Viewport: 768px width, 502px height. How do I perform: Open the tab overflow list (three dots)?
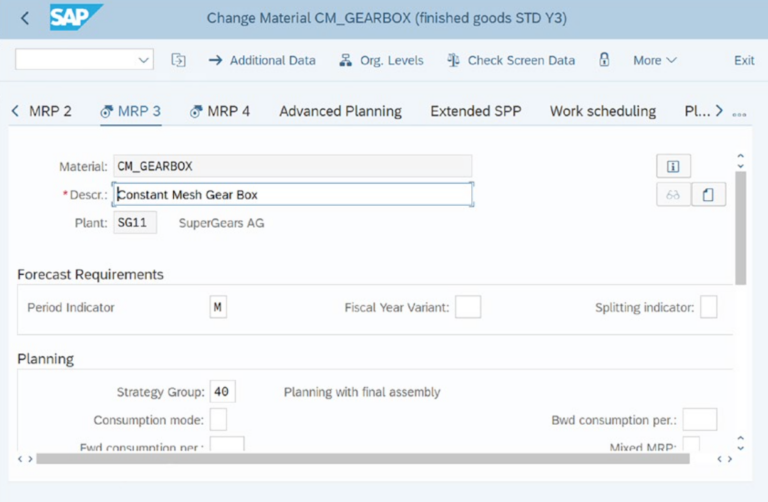tap(740, 113)
